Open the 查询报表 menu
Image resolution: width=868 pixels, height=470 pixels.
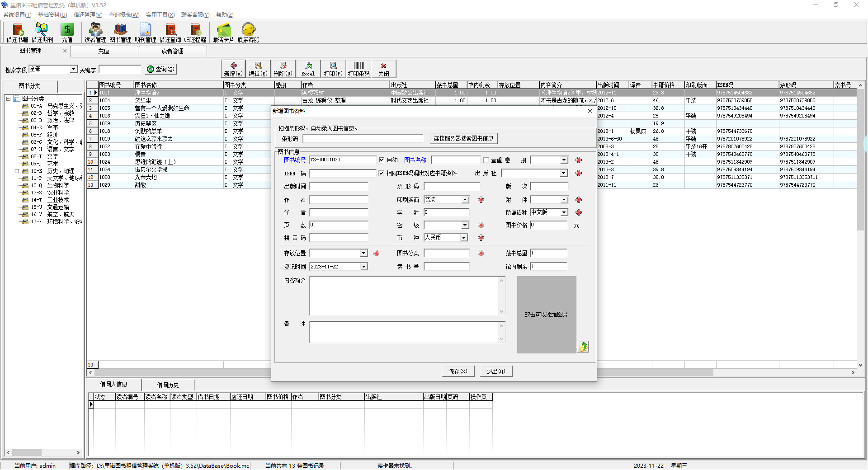tap(124, 15)
